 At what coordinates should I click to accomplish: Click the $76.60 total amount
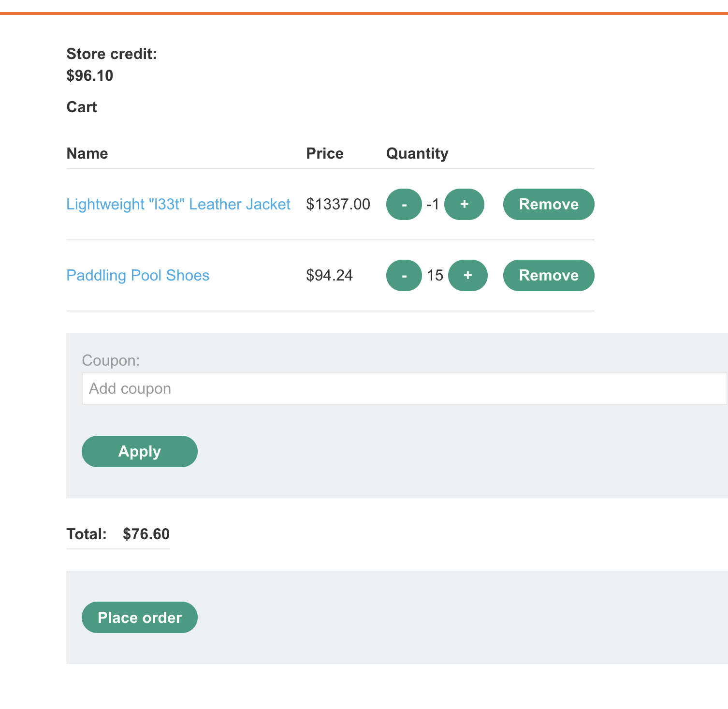pyautogui.click(x=146, y=534)
